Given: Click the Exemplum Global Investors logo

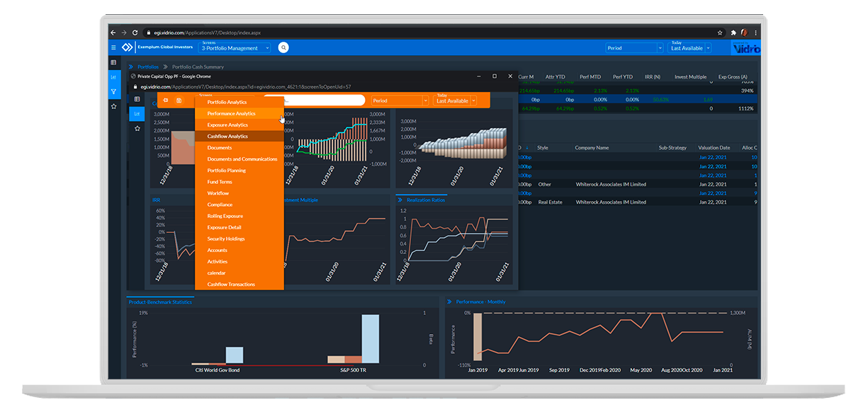Looking at the screenshot, I should (159, 47).
